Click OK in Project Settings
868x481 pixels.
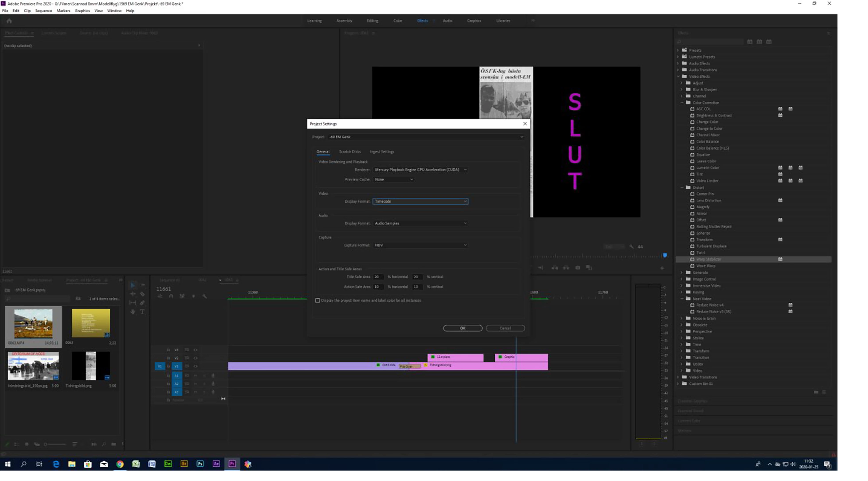(x=462, y=328)
